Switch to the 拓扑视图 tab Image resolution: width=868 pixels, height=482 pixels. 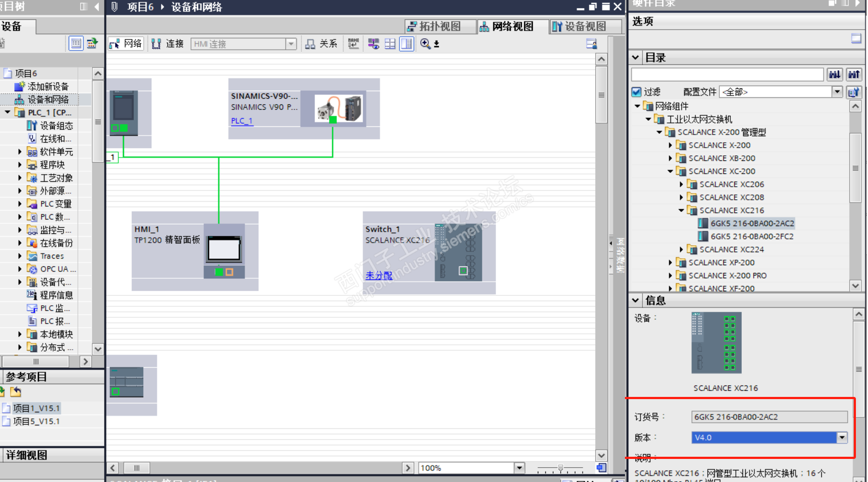pyautogui.click(x=440, y=26)
